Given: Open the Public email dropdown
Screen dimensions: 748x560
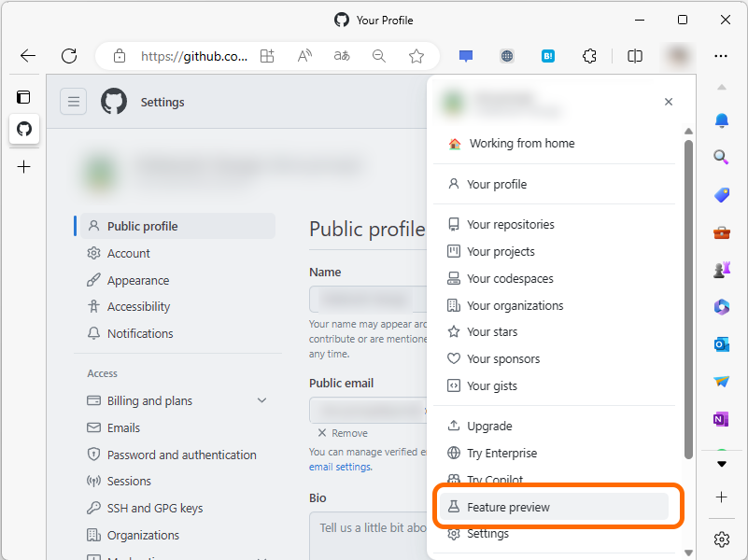Looking at the screenshot, I should coord(368,410).
